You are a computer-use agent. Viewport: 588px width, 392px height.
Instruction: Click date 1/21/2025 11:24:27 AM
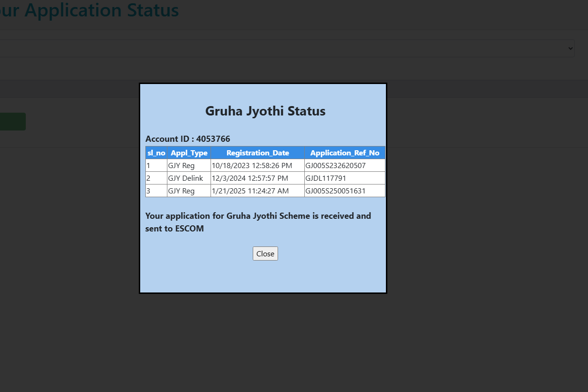click(250, 191)
